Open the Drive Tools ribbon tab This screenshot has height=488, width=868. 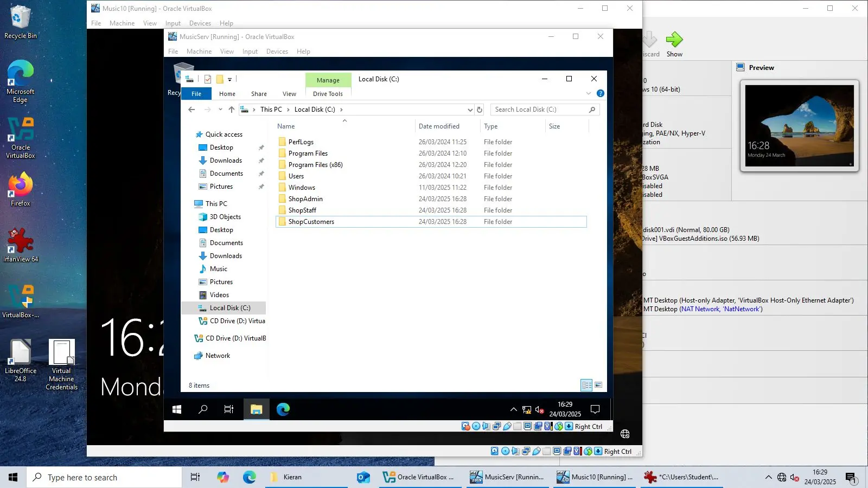[328, 94]
